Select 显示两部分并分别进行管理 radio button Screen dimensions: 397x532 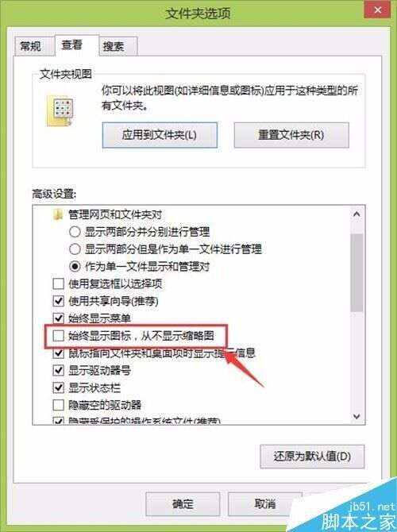pos(75,232)
